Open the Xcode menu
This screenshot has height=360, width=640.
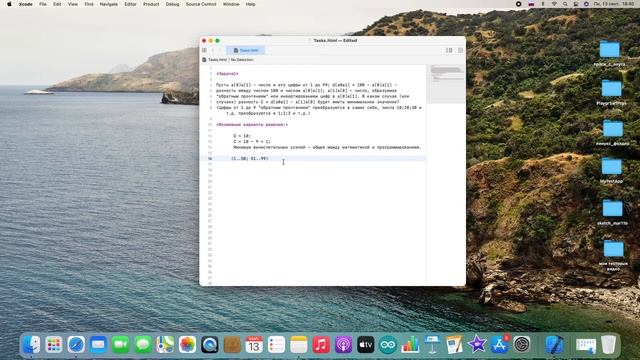25,4
